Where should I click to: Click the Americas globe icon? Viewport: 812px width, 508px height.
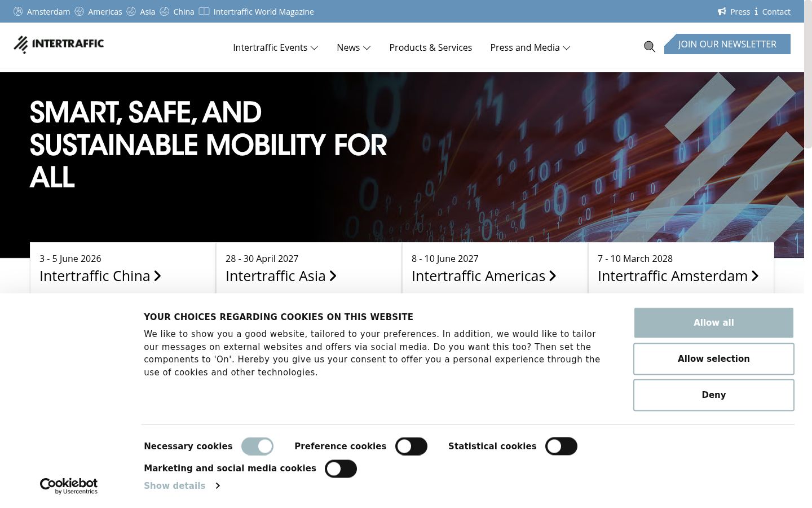(80, 11)
